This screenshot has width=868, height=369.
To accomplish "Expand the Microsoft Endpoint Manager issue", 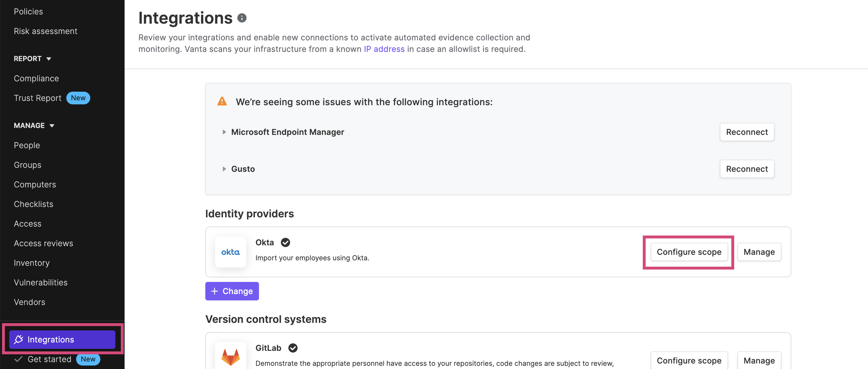I will tap(224, 132).
